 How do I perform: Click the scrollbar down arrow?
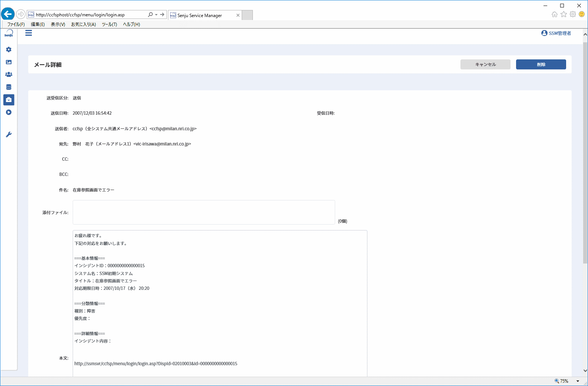585,370
